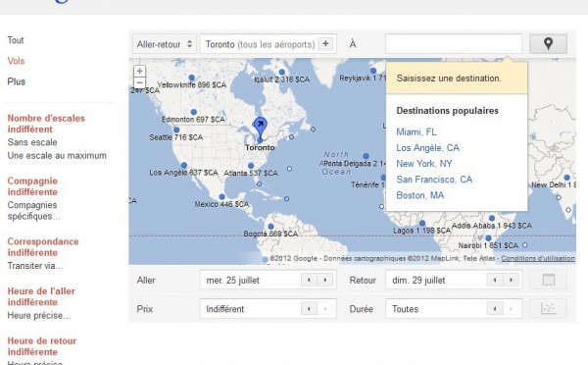
Task: Choose Los Angèle, CA popular destination
Action: point(428,147)
